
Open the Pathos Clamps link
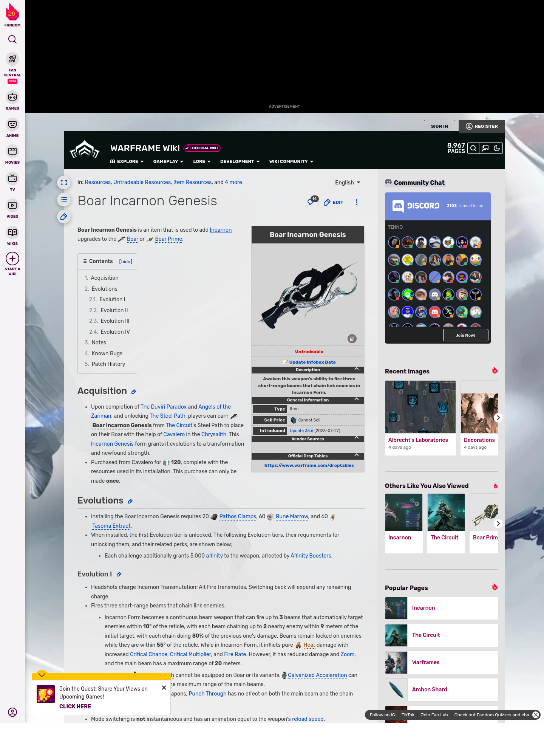pos(238,516)
